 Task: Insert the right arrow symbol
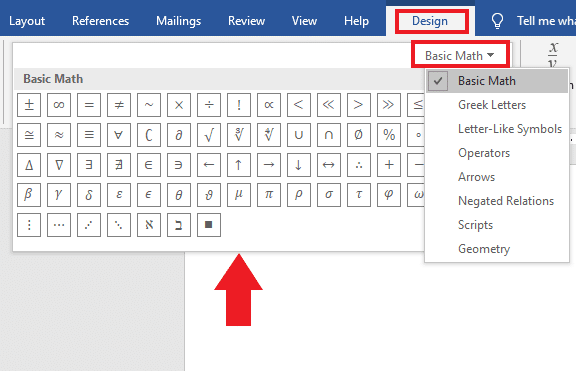pyautogui.click(x=269, y=165)
